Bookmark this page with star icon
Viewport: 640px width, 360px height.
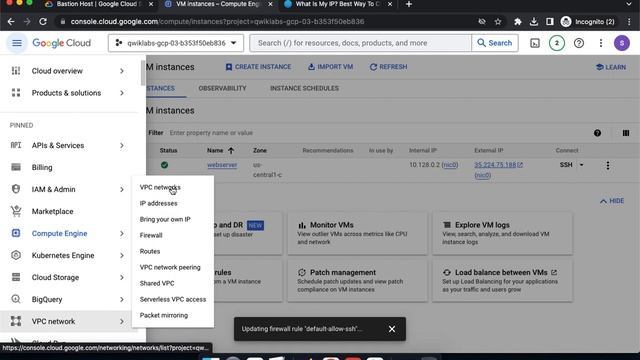point(498,22)
